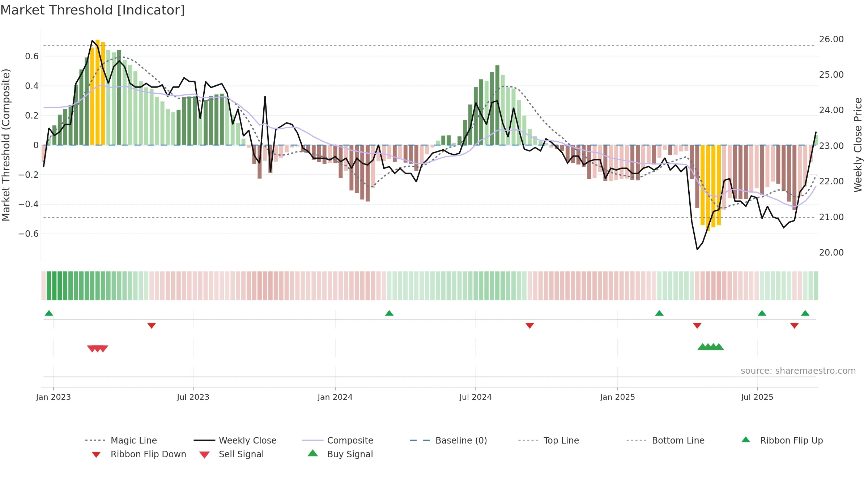This screenshot has height=488, width=868.
Task: Click the 0.6 composite axis label
Action: [32, 56]
